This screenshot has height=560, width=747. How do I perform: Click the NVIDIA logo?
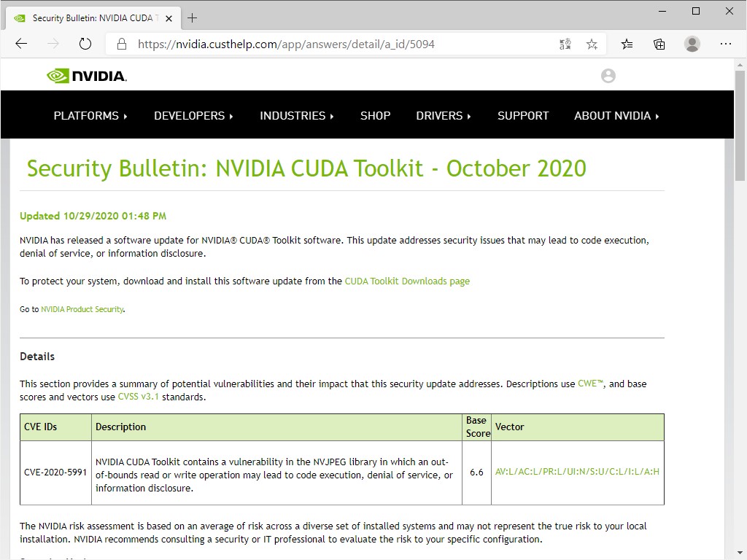pos(87,76)
